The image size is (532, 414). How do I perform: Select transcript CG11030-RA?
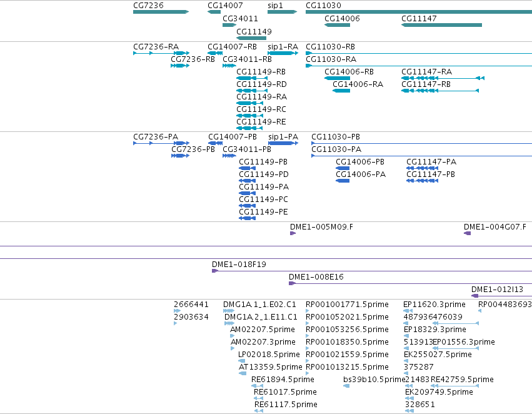419,66
